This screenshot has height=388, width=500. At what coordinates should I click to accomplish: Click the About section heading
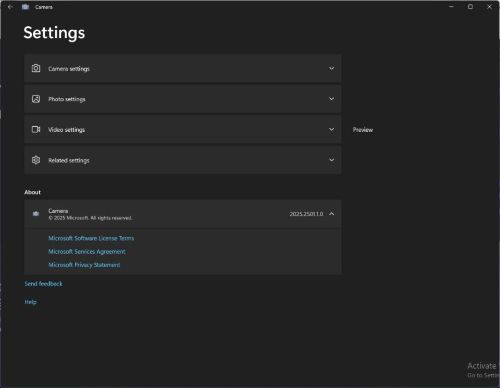(x=32, y=192)
